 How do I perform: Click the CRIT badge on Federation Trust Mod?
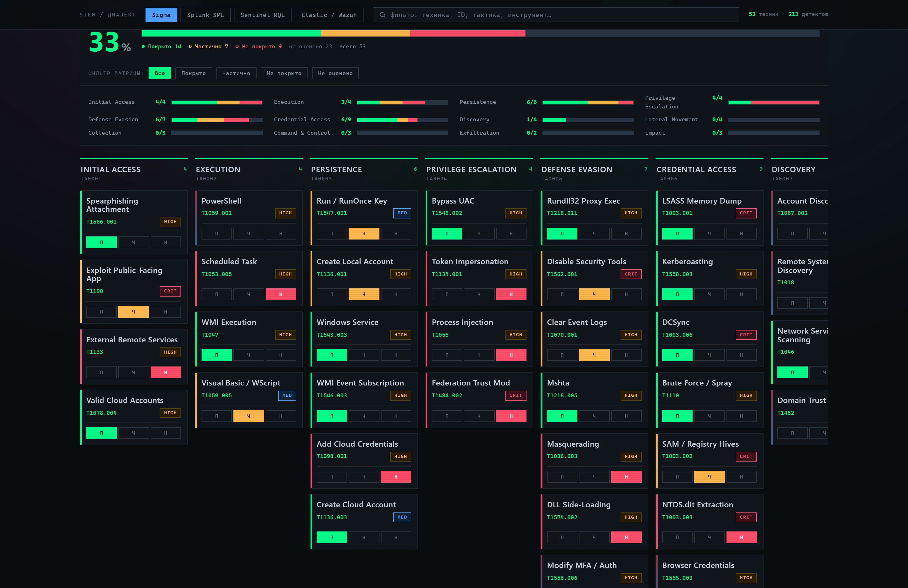coord(516,396)
